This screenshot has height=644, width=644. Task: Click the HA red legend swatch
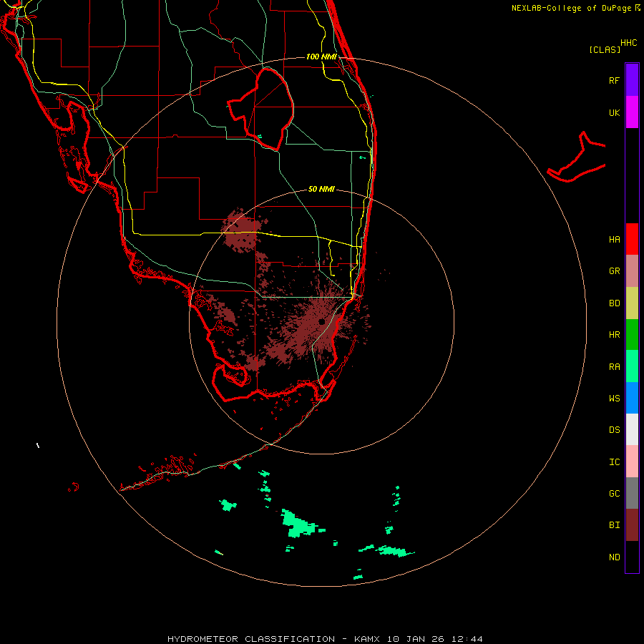pos(632,239)
